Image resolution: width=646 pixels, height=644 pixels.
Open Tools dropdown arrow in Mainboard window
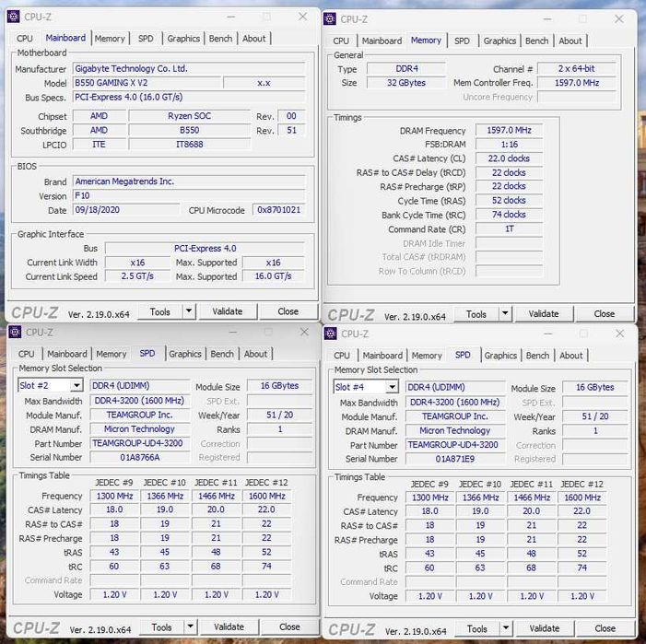point(189,310)
